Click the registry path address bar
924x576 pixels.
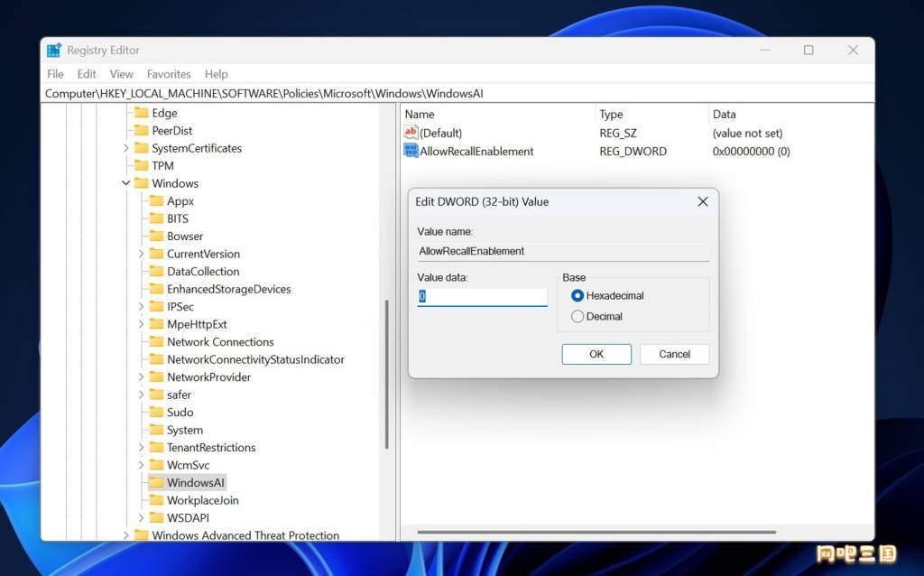click(x=458, y=93)
